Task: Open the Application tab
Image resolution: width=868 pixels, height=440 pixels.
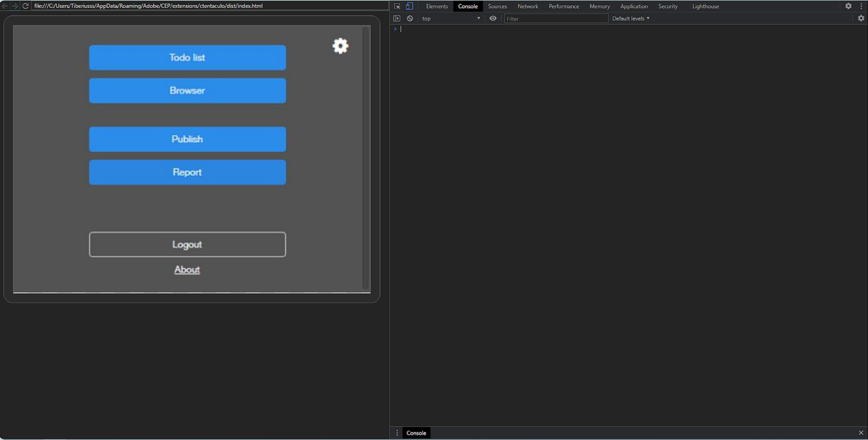Action: 634,6
